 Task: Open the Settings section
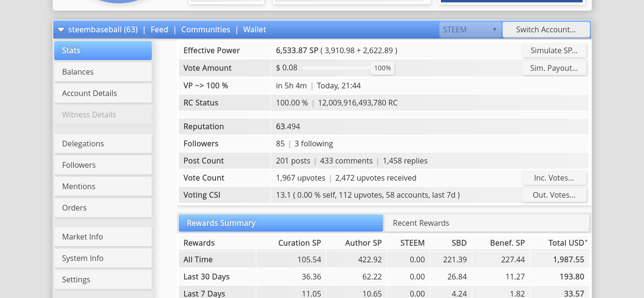click(x=103, y=279)
